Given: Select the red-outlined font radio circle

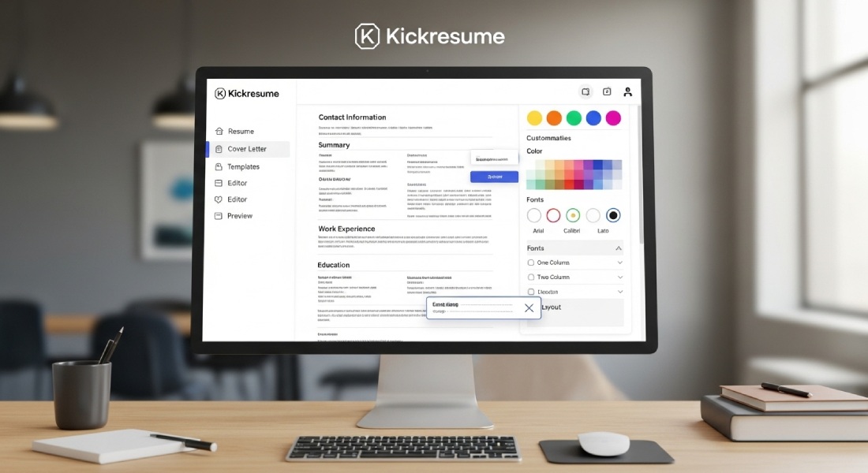Looking at the screenshot, I should coord(554,215).
